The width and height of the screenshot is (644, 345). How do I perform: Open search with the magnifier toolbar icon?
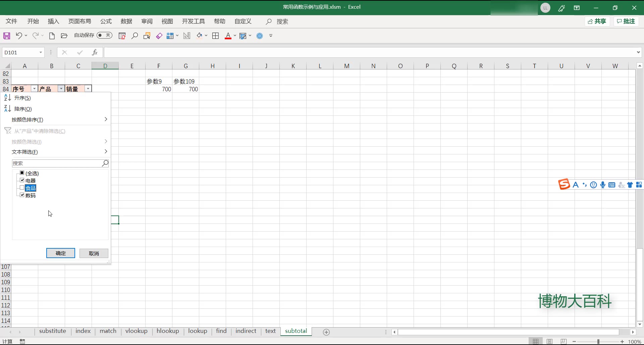tap(134, 36)
